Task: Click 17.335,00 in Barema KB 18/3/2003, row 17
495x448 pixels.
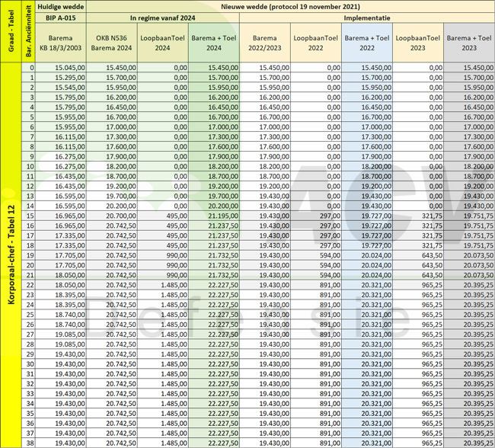Action: [61, 235]
